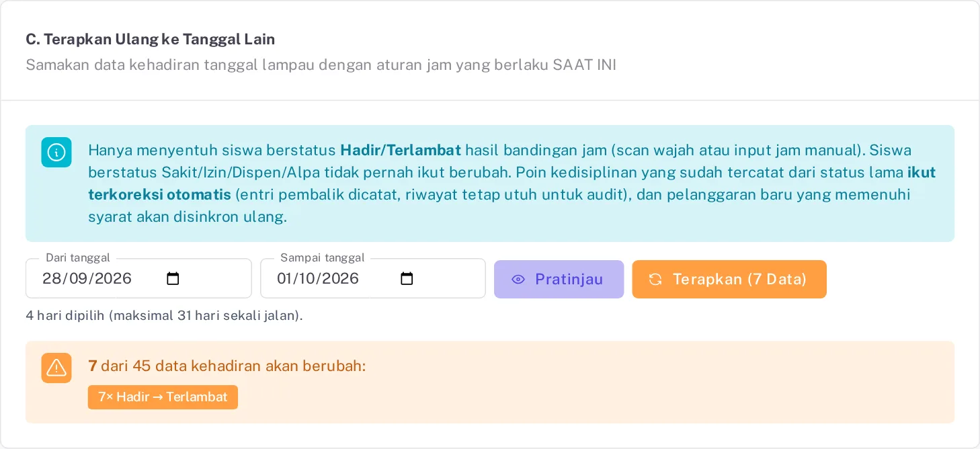The height and width of the screenshot is (449, 980).
Task: Open calendar picker for Dari tanggal
Action: click(x=173, y=279)
